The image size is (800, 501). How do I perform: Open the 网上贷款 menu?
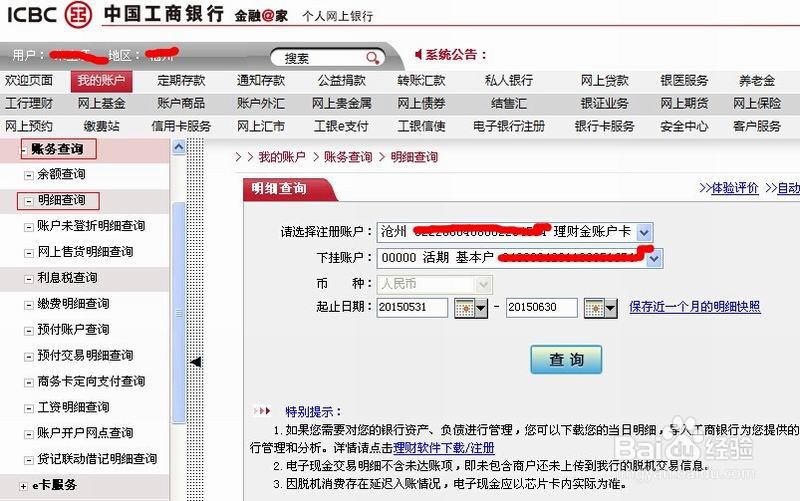605,81
